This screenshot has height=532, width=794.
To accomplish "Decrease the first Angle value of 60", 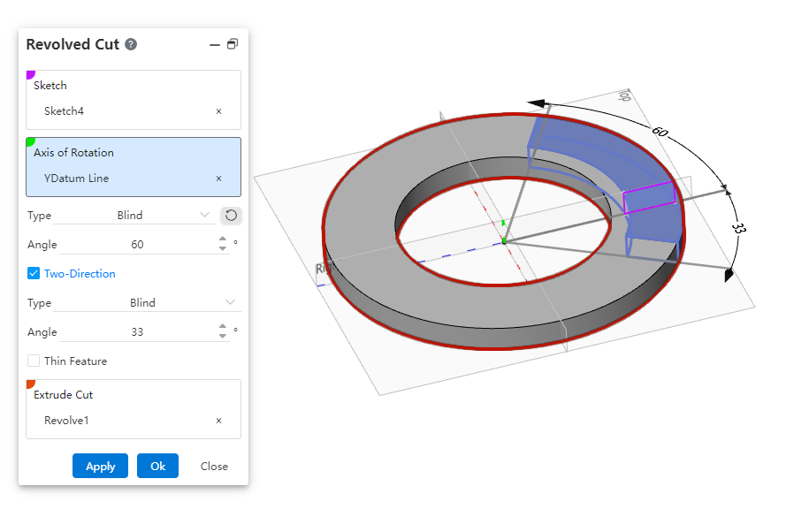I will (223, 248).
